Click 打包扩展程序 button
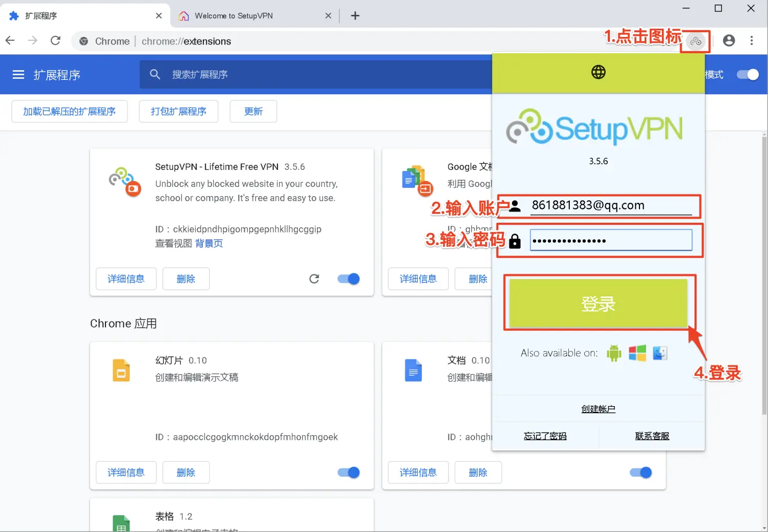Screen dimensions: 768x532 tap(179, 112)
